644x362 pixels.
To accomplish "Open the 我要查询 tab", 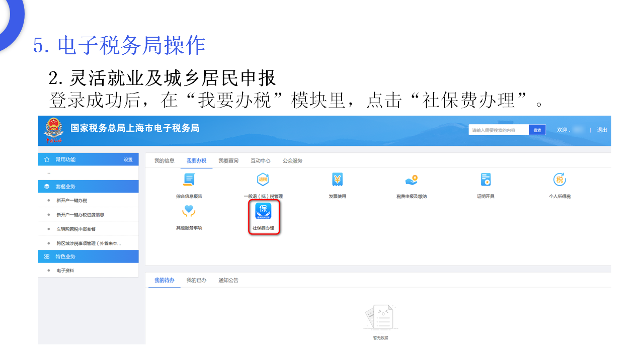I will point(228,161).
